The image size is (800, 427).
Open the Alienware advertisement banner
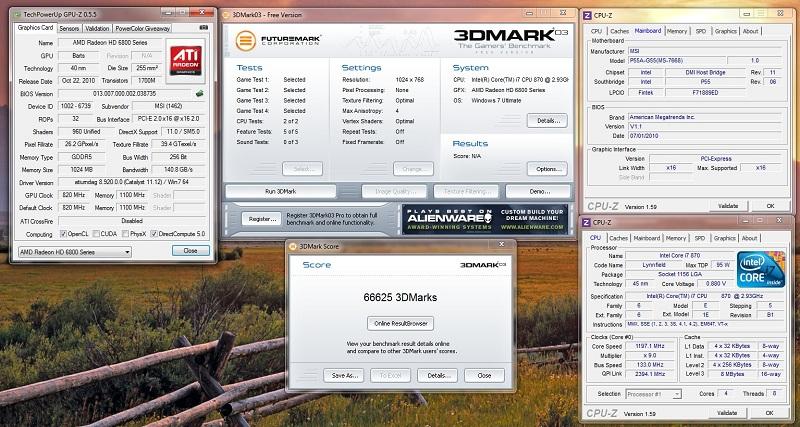pyautogui.click(x=485, y=219)
